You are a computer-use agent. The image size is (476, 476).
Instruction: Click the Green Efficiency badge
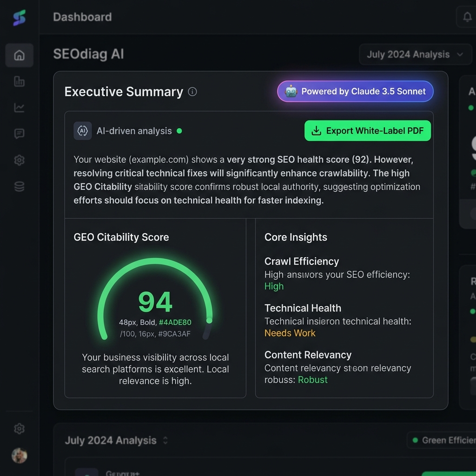click(x=442, y=440)
